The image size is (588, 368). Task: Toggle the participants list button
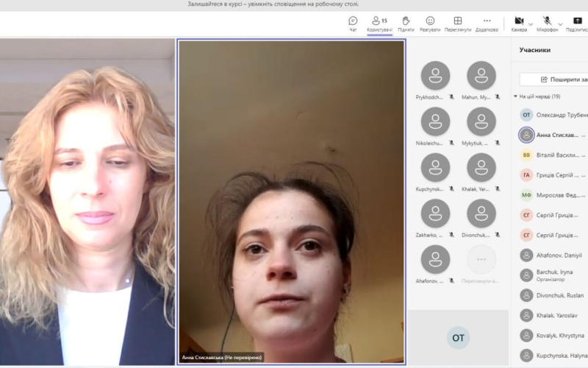pos(379,24)
